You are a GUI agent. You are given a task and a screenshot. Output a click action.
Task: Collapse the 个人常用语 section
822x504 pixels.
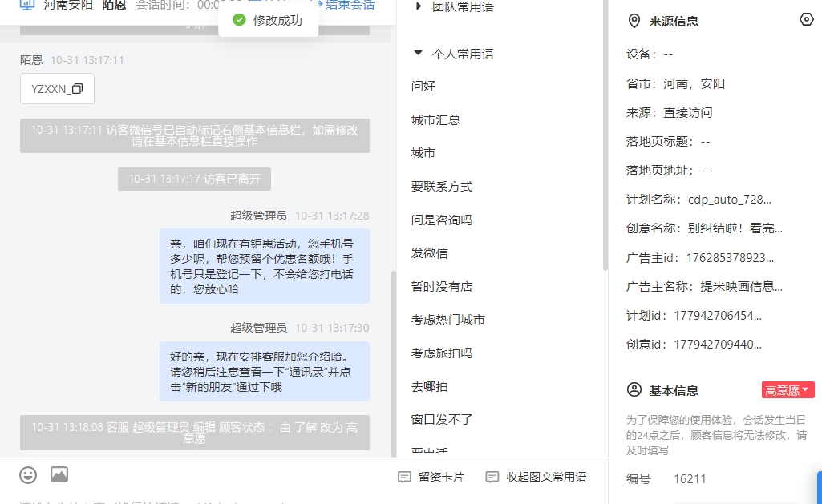(418, 53)
